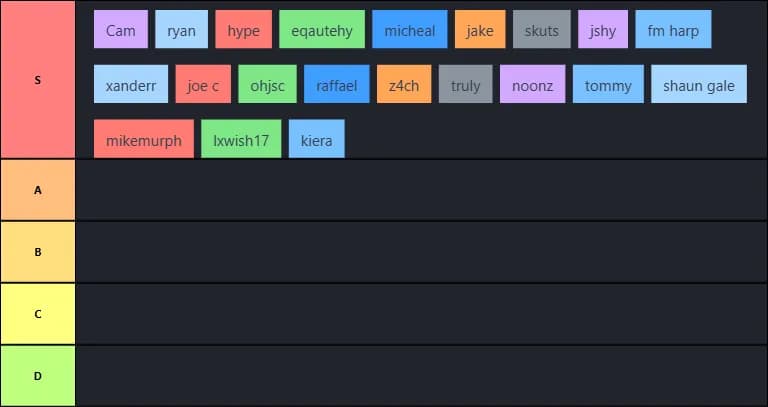Select the ryan tile
The image size is (768, 407).
[182, 30]
